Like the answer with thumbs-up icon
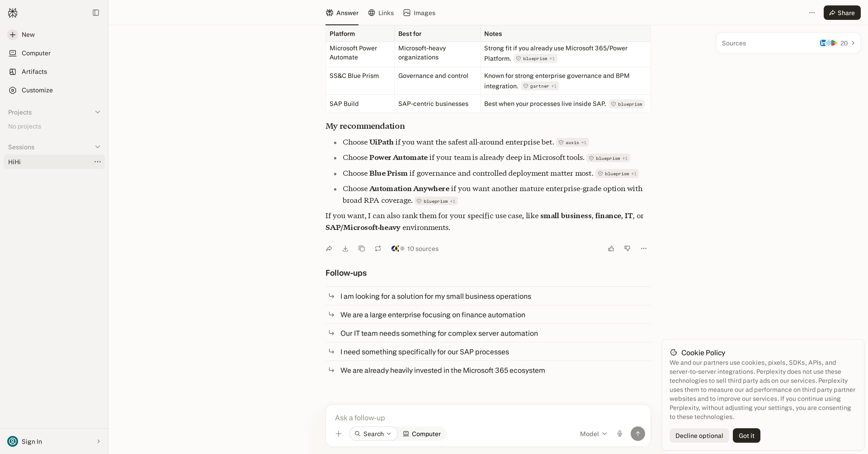The height and width of the screenshot is (454, 868). [x=611, y=248]
